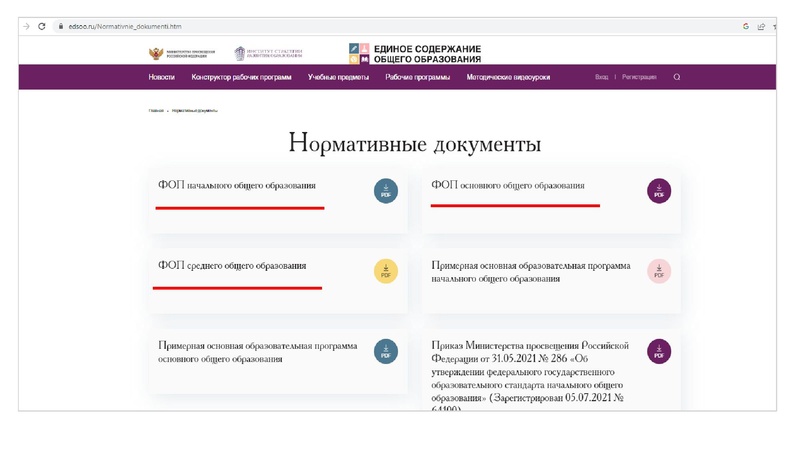The width and height of the screenshot is (800, 450).
Task: Open the site search magnifier icon
Action: pos(677,77)
